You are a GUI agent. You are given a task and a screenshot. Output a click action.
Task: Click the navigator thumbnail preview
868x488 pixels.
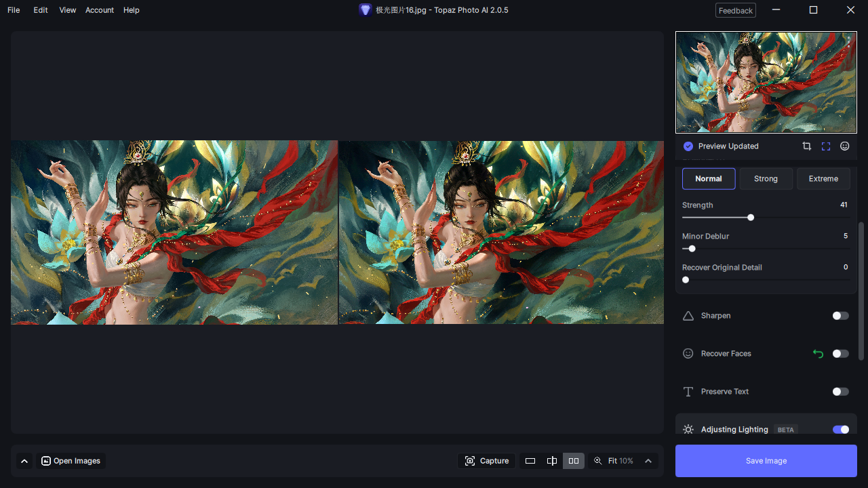pyautogui.click(x=766, y=82)
